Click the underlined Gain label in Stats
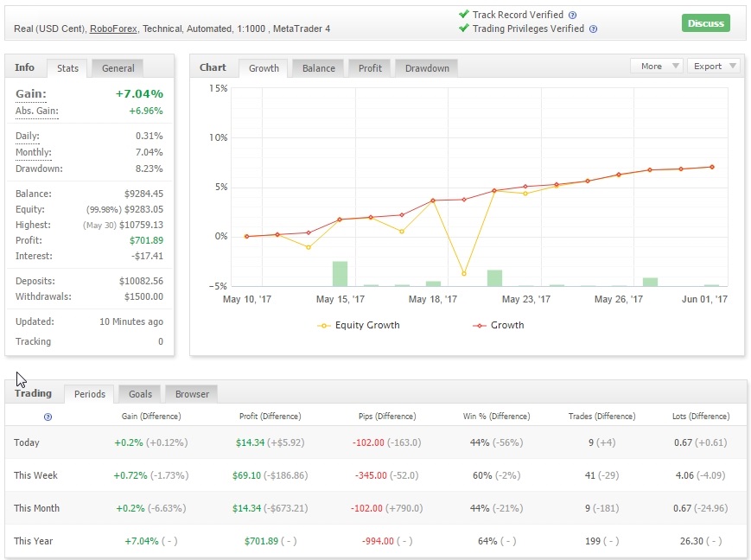The image size is (751, 560). click(30, 94)
